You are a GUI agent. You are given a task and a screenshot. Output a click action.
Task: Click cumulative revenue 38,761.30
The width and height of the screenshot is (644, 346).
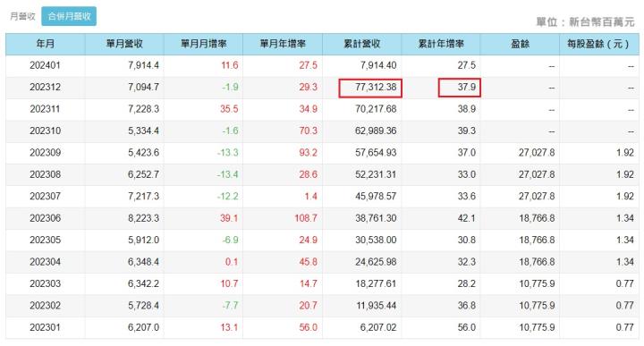click(x=376, y=218)
